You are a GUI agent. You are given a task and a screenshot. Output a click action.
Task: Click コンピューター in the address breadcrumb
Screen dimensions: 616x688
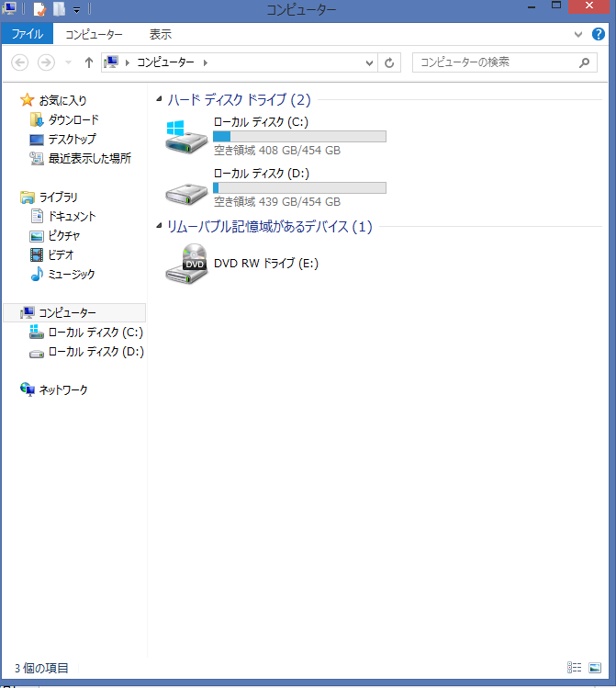coord(165,62)
